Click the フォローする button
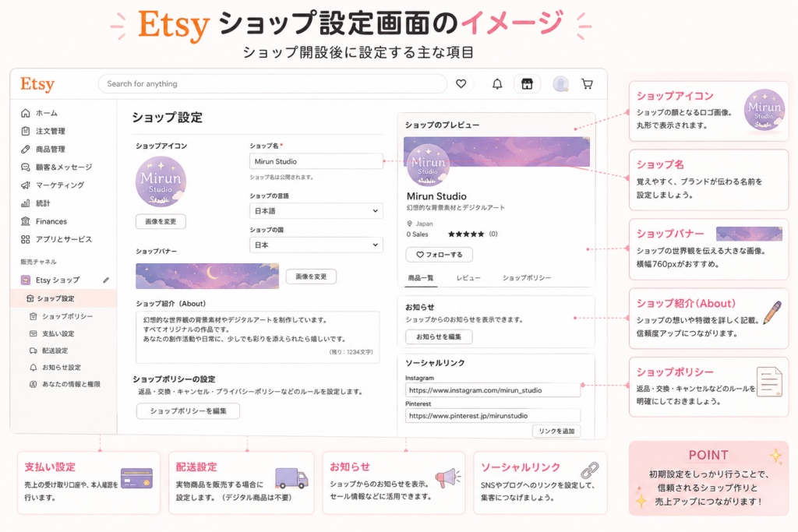Viewport: 798px width, 532px height. [x=440, y=255]
